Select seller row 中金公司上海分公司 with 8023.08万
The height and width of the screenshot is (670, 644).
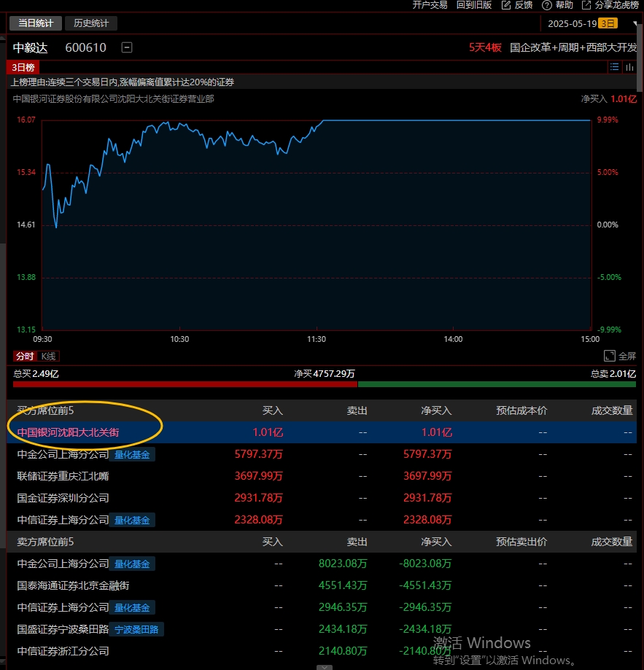(x=322, y=564)
